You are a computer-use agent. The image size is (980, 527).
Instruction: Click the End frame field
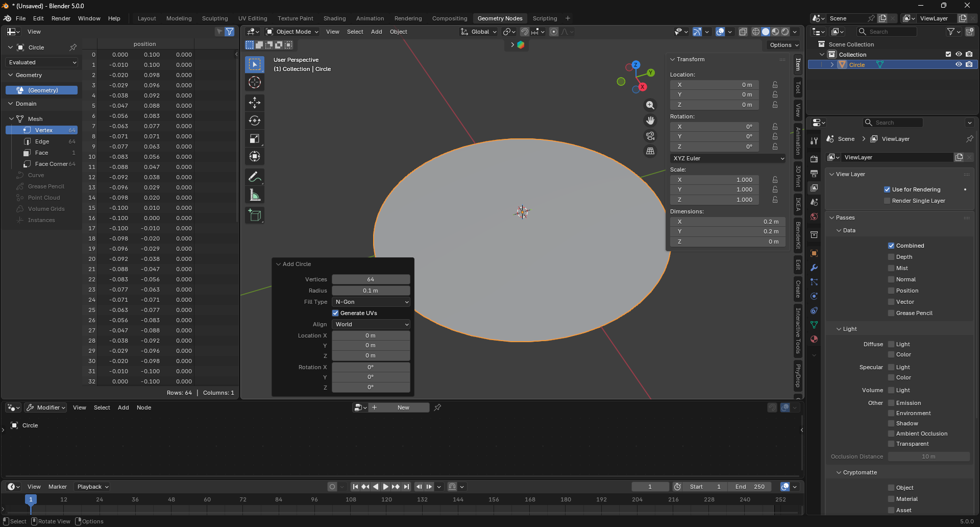tap(750, 487)
